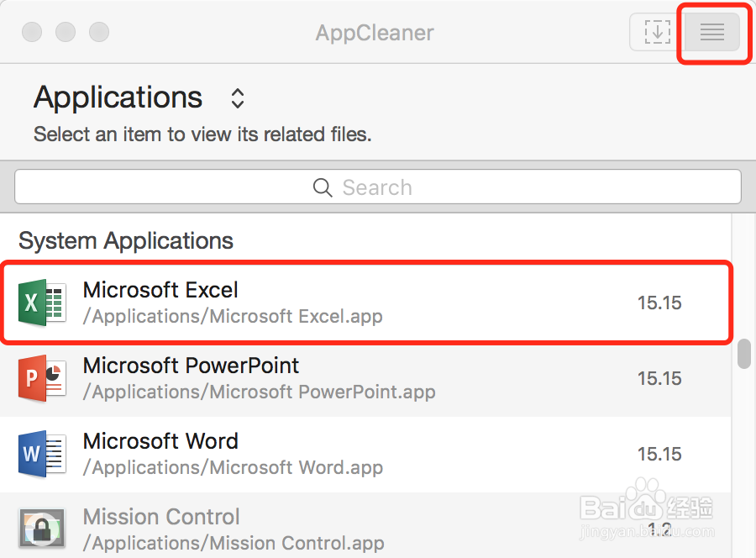Click the window close button
The image size is (756, 558).
tap(32, 32)
